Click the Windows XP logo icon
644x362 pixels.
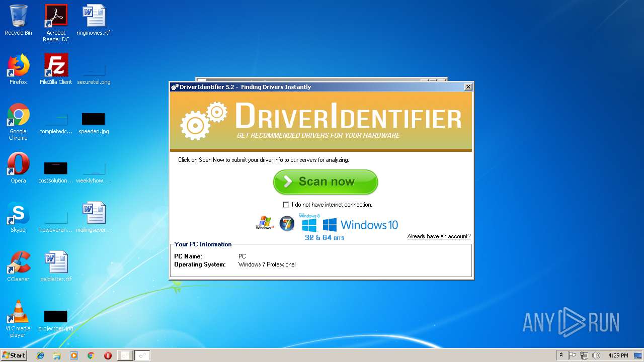point(265,223)
